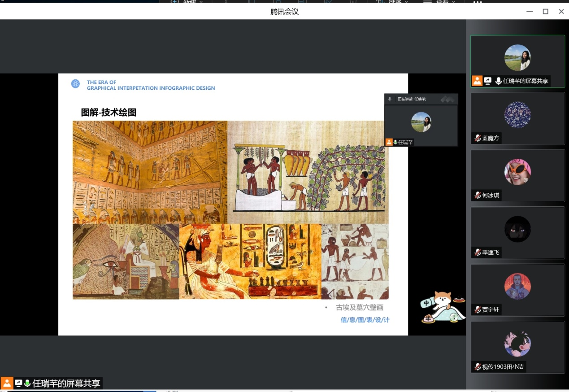
Task: Click the muted microphone icon next to 何冰琪
Action: coord(478,195)
